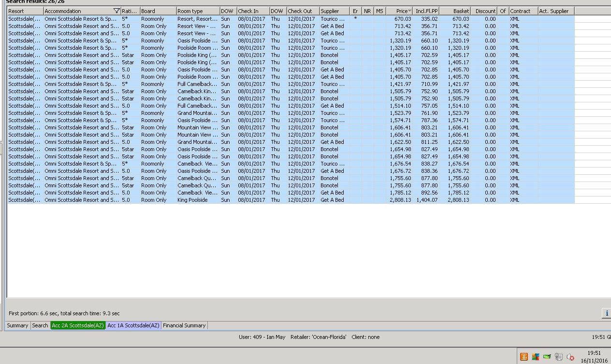The width and height of the screenshot is (611, 364).
Task: Click the Er column header
Action: (x=355, y=11)
